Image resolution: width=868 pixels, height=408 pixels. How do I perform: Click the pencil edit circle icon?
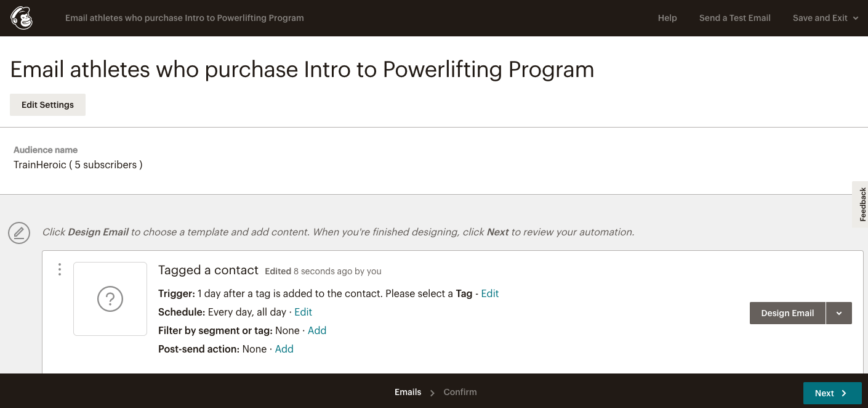(x=19, y=232)
